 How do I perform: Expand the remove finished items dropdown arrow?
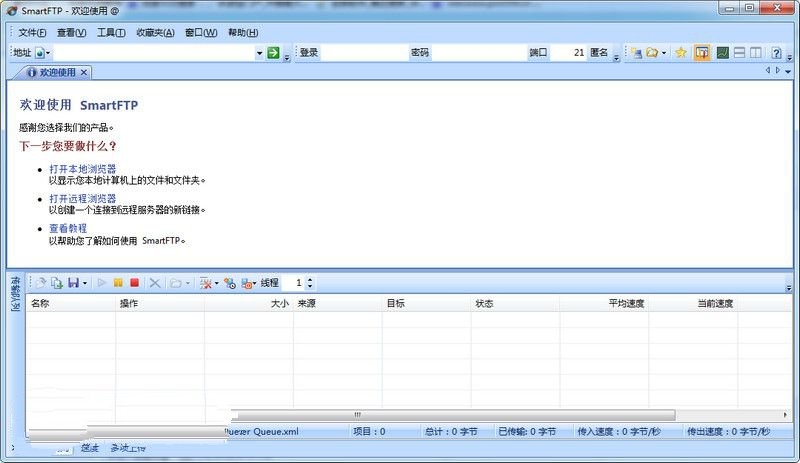point(217,283)
